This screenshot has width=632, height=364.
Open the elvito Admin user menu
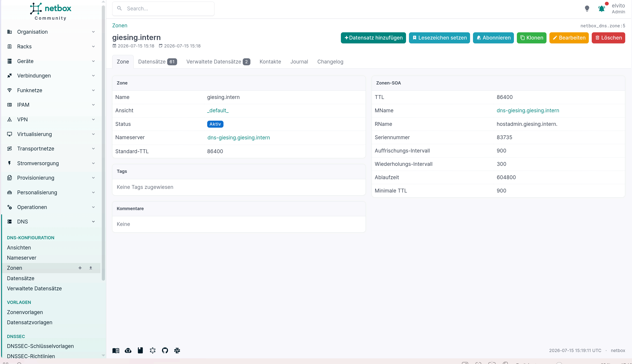[x=618, y=9]
